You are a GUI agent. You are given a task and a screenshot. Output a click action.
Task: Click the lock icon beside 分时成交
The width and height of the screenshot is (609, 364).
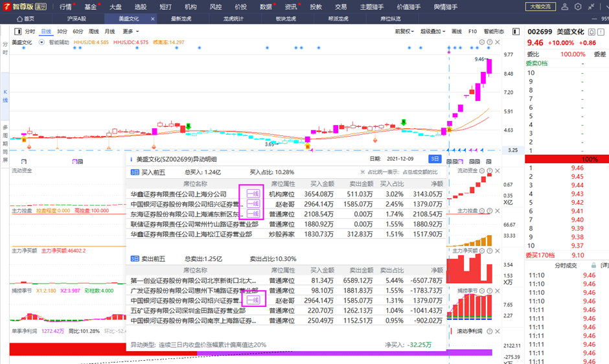coord(593,266)
